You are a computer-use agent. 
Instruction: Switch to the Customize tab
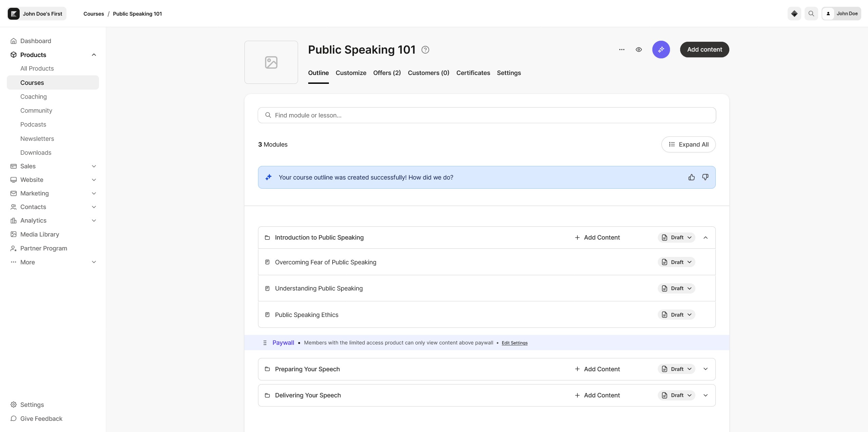coord(351,73)
